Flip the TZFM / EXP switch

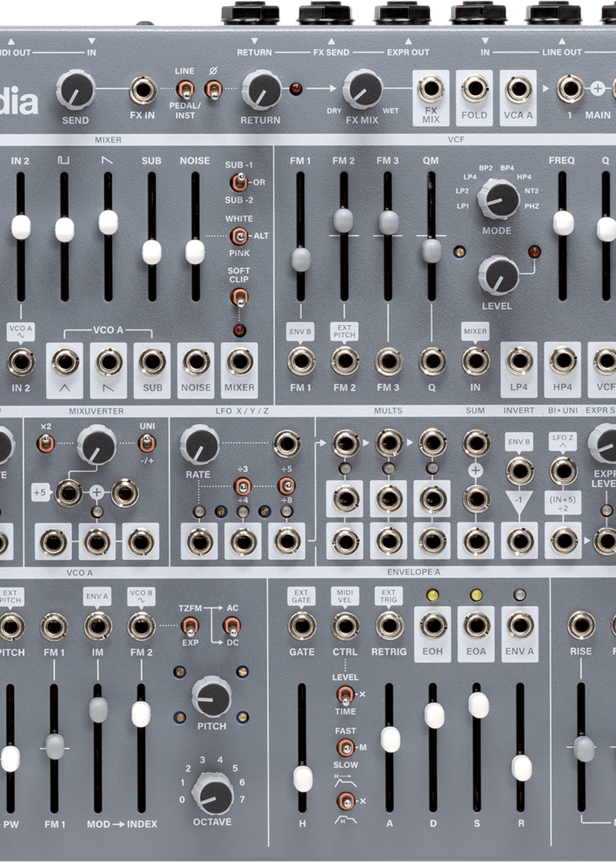point(190,626)
